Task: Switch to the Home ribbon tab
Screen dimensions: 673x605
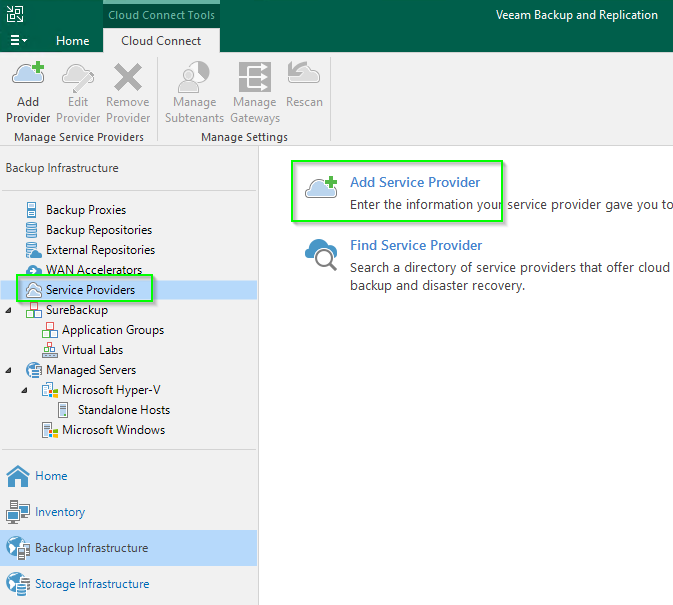Action: click(x=73, y=41)
